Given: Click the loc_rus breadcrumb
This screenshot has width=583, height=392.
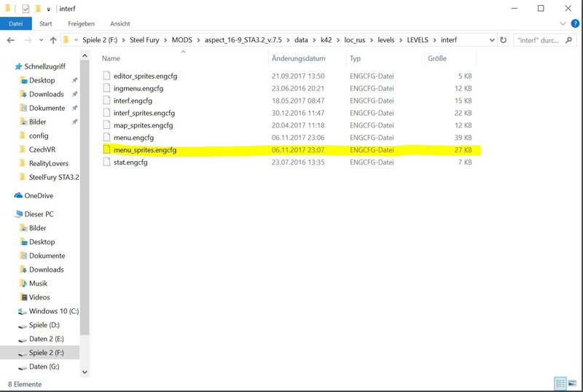Looking at the screenshot, I should 355,40.
